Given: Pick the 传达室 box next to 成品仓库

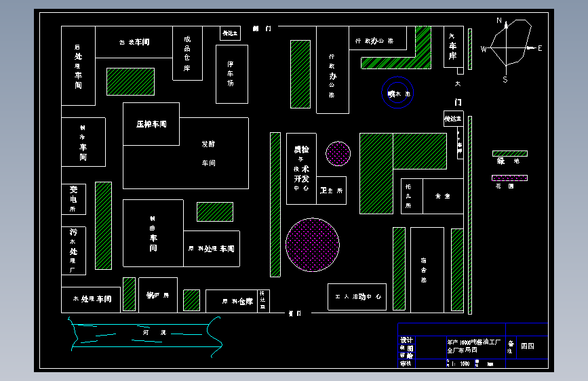Looking at the screenshot, I should 230,33.
